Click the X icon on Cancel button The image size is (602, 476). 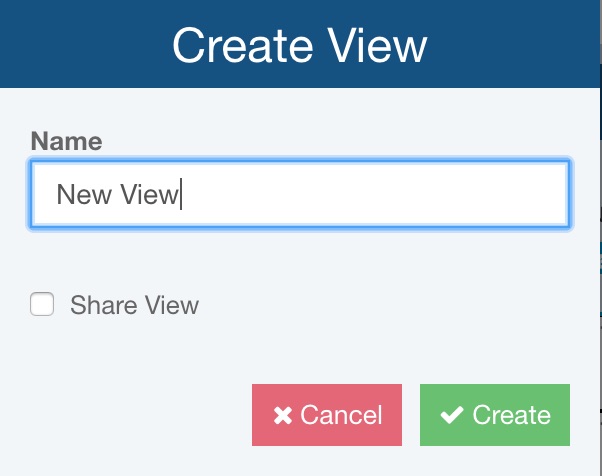[282, 415]
